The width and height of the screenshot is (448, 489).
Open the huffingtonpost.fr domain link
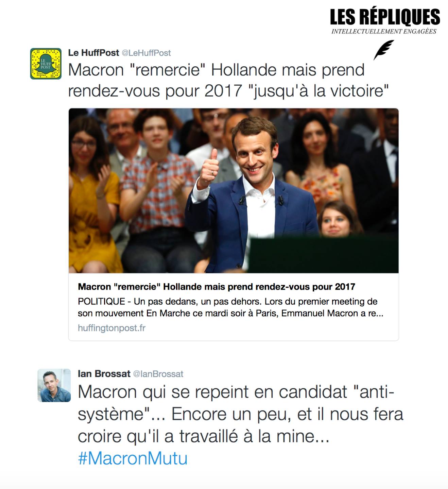[x=111, y=328]
